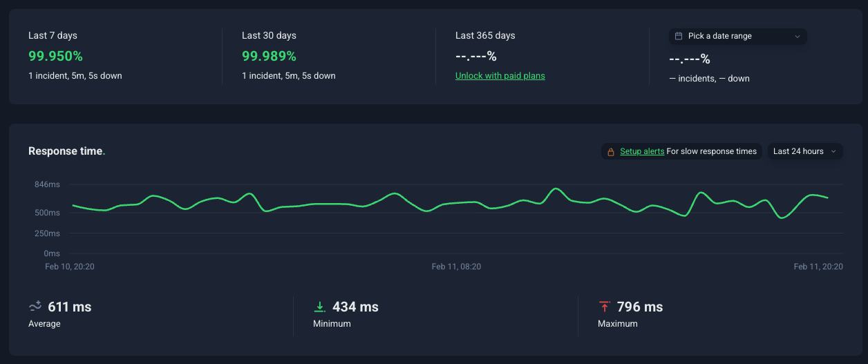Click the 611 ms average value
The image size is (868, 364).
(x=69, y=307)
